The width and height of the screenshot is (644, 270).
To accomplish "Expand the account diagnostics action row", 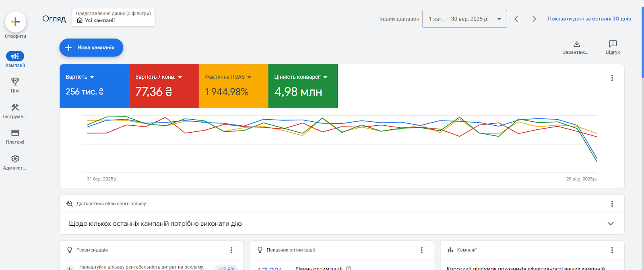I will [610, 224].
